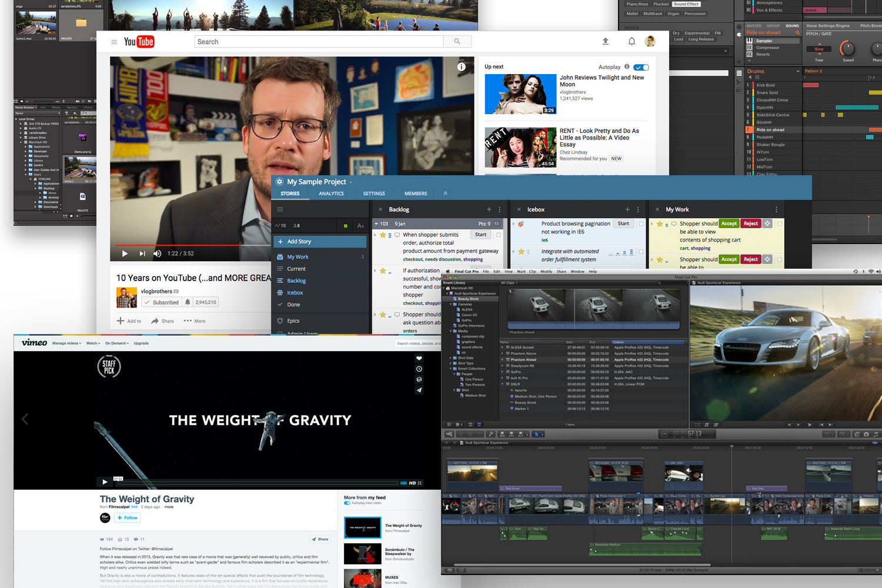Click the text size Aa icon in Tracker

(360, 226)
